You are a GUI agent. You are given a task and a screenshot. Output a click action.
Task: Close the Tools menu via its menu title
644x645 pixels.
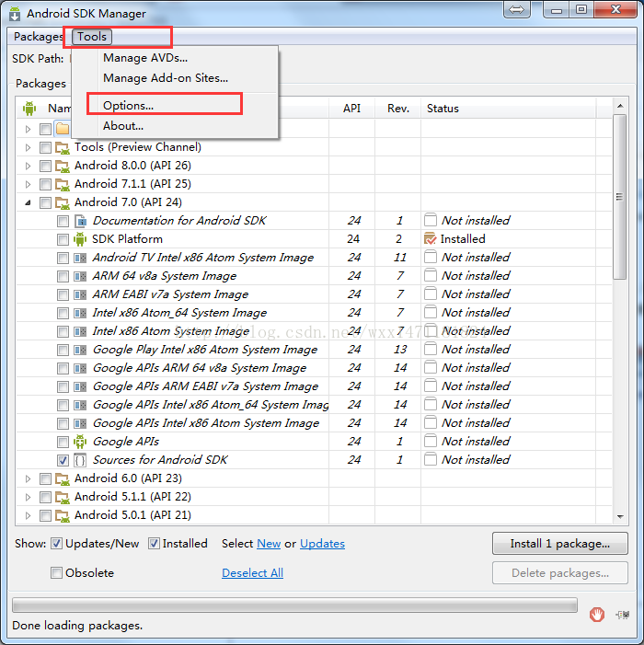point(92,37)
